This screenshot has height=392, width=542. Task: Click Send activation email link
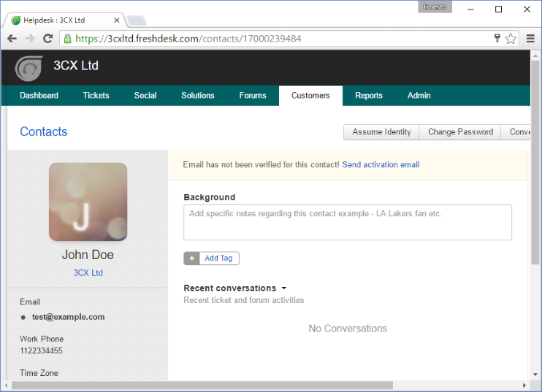click(x=381, y=165)
